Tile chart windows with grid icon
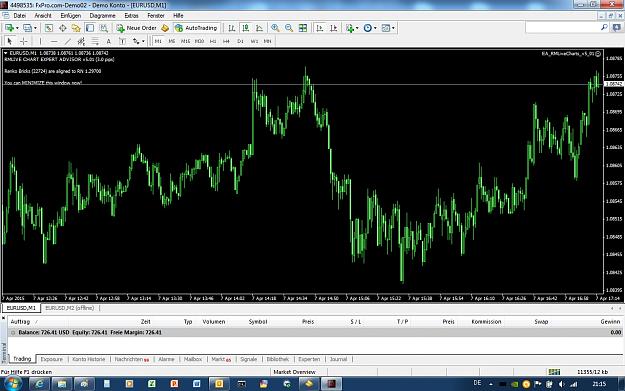This screenshot has height=391, width=625. click(x=303, y=28)
